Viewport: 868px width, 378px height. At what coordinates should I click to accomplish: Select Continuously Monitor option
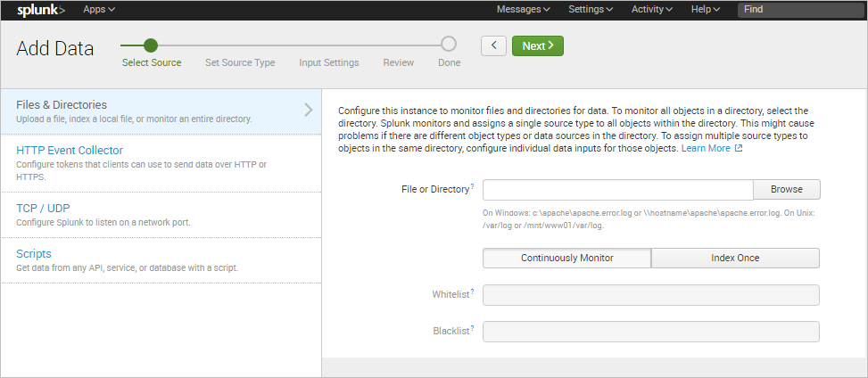566,258
